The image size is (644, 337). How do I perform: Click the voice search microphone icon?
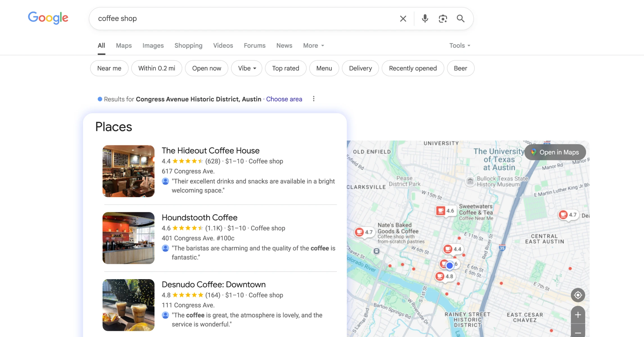coord(425,19)
